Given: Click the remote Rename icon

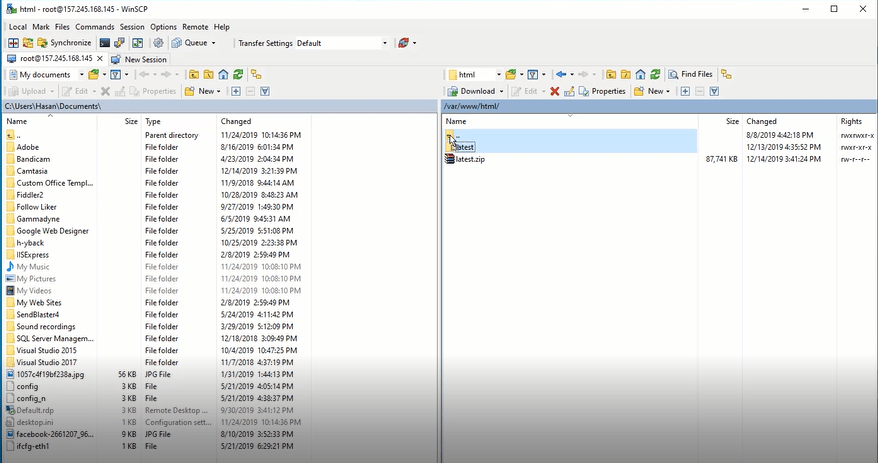Looking at the screenshot, I should pyautogui.click(x=569, y=91).
